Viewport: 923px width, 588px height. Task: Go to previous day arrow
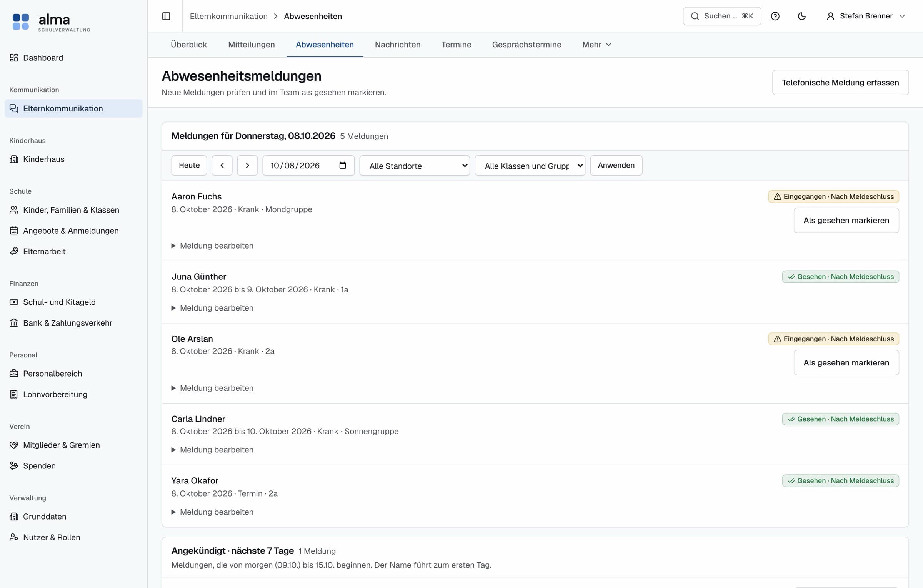pos(222,165)
